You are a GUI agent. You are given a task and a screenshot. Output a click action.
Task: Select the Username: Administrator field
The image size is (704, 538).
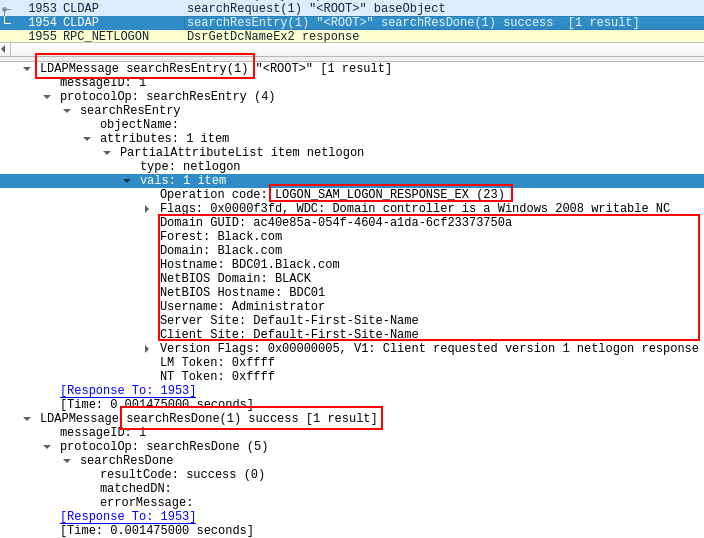[242, 307]
